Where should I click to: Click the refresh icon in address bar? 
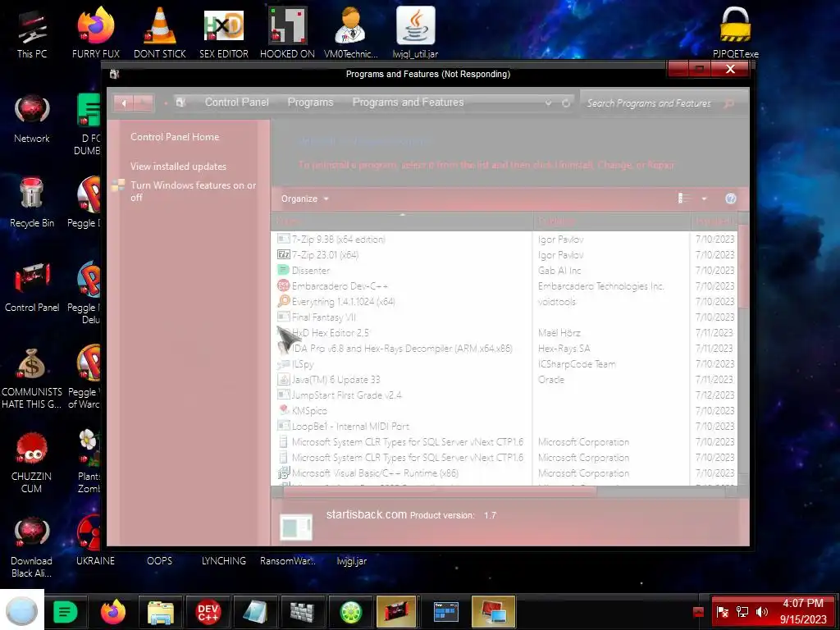pyautogui.click(x=566, y=103)
